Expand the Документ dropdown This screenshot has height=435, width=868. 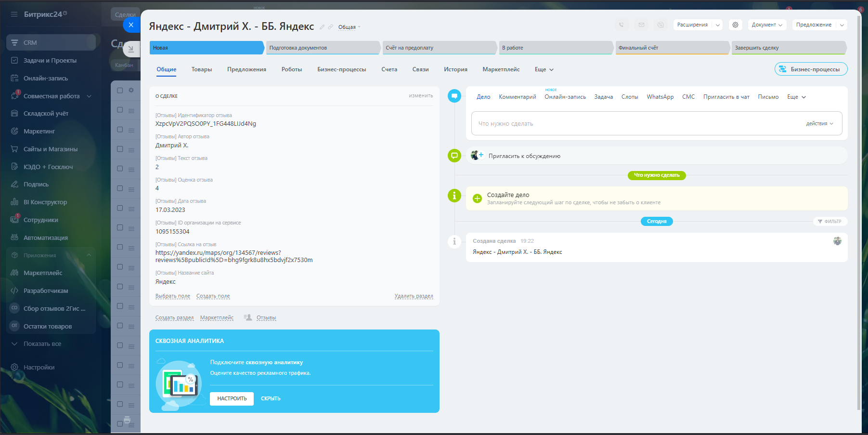pyautogui.click(x=767, y=25)
